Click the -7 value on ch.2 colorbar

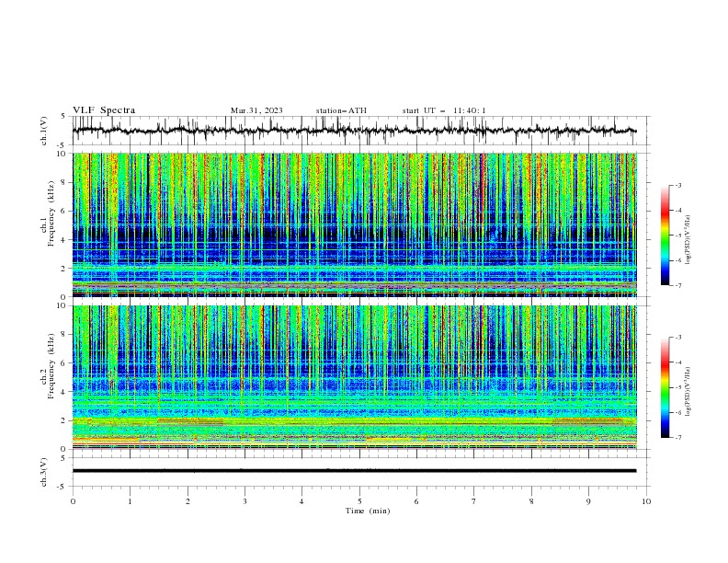click(x=677, y=438)
